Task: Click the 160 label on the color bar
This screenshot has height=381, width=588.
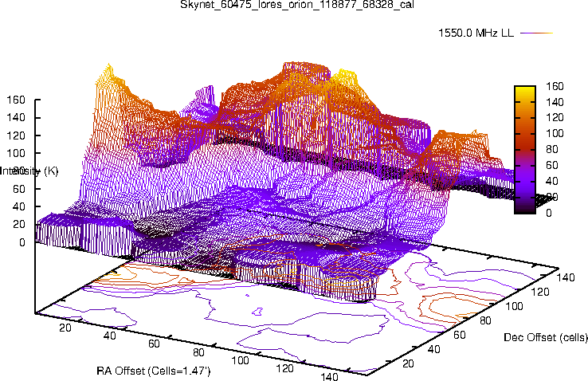Action: pyautogui.click(x=555, y=86)
